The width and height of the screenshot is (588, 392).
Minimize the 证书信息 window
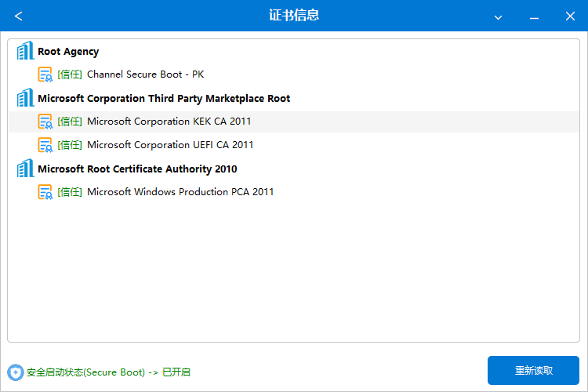click(534, 17)
